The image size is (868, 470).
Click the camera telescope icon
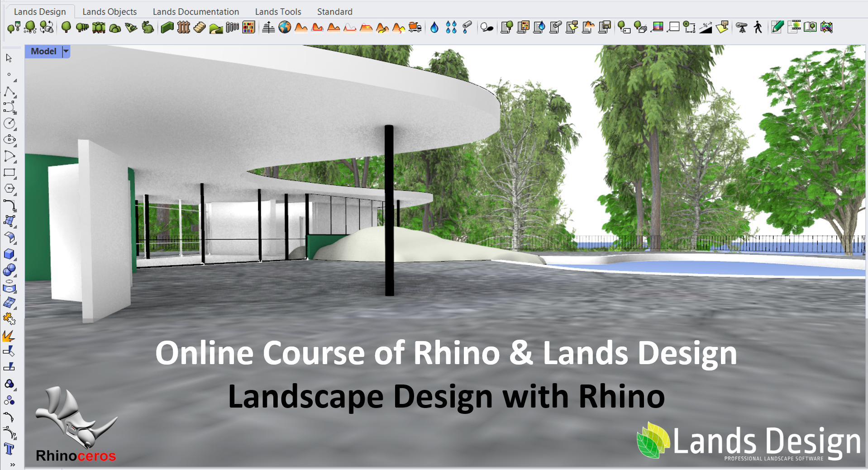[742, 27]
